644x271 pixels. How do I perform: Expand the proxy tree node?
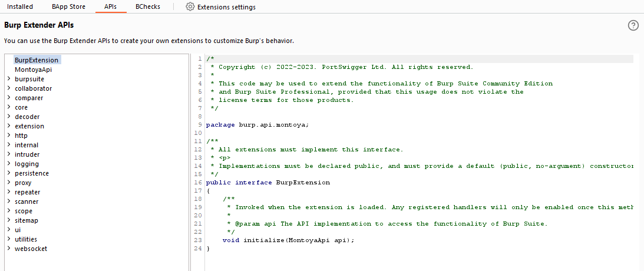(9, 183)
